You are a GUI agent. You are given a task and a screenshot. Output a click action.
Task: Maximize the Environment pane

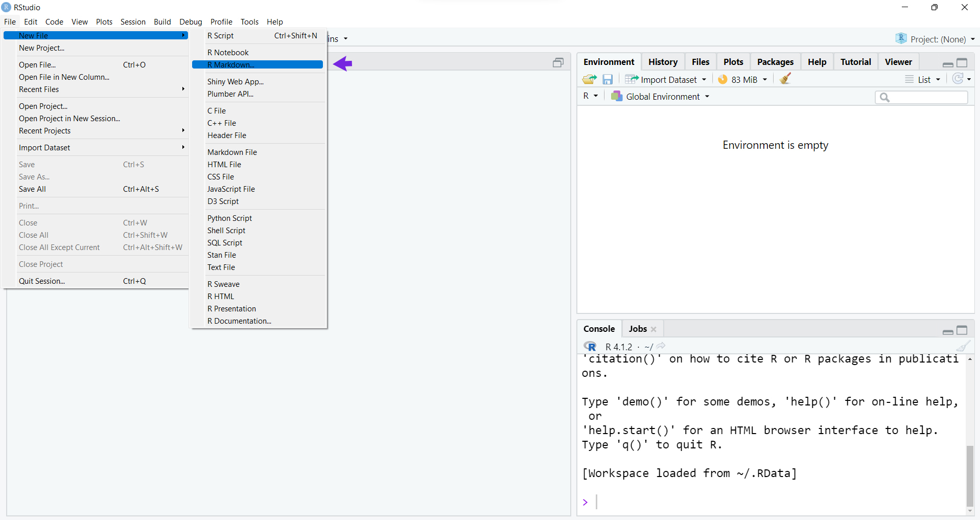tap(962, 63)
